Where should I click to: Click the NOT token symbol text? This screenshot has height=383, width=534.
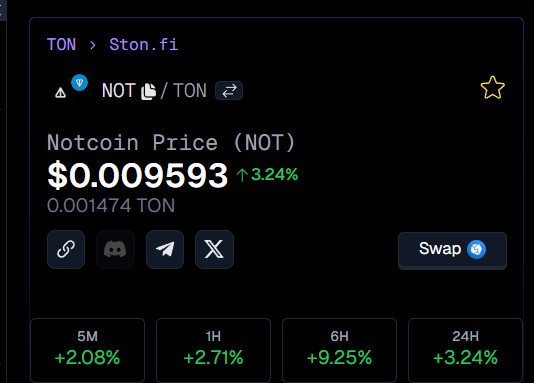119,91
